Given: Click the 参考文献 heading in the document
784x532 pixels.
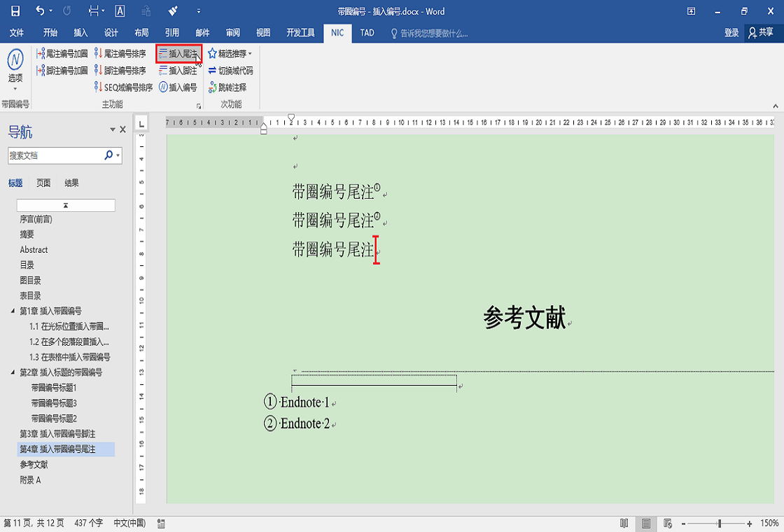Looking at the screenshot, I should 524,318.
